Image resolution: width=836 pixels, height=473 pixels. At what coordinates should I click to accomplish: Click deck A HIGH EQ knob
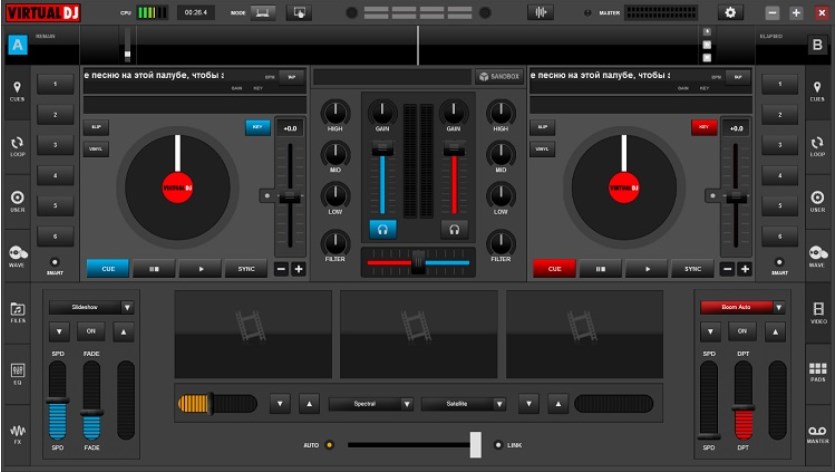335,112
